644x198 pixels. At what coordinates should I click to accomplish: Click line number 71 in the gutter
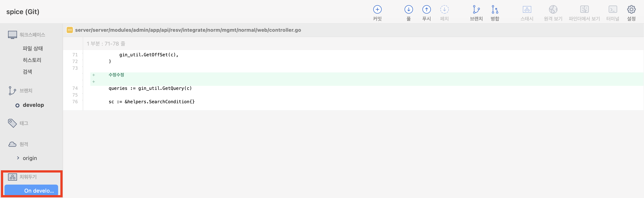pos(75,55)
